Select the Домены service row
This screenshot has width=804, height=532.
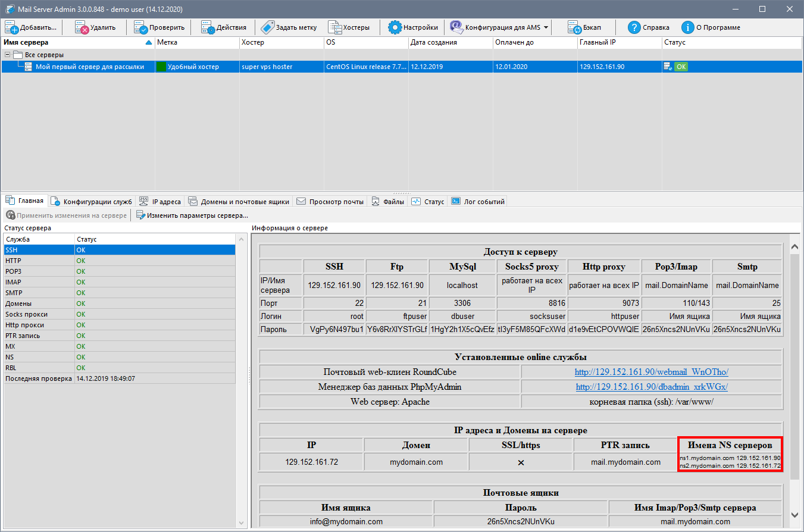120,303
